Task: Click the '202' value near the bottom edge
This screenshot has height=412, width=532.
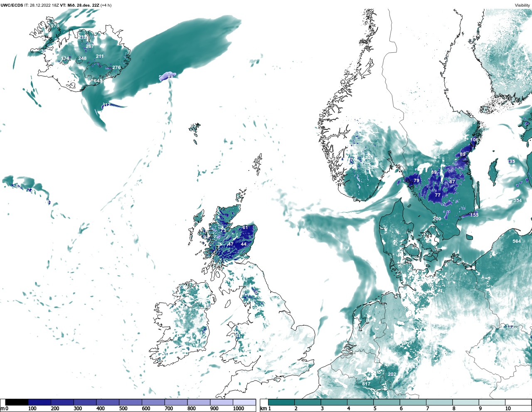Action: pyautogui.click(x=392, y=374)
